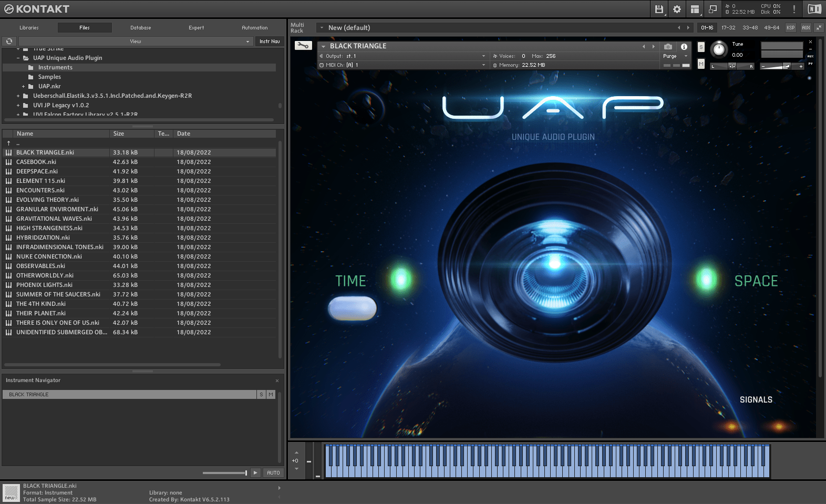Viewport: 826px width, 504px height.
Task: Sort files by Size column header
Action: (x=132, y=133)
